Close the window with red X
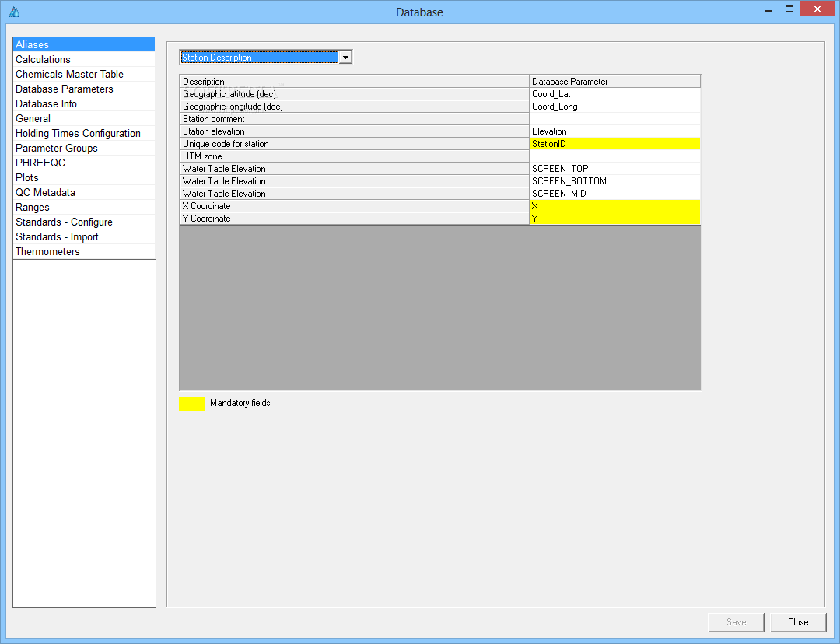The image size is (840, 644). tap(817, 9)
